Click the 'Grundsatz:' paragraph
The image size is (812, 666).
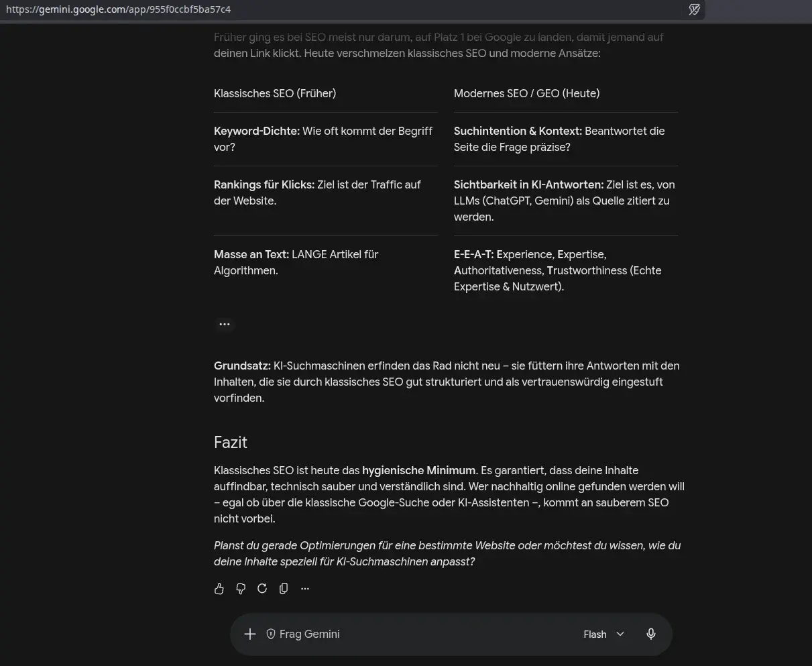point(447,382)
